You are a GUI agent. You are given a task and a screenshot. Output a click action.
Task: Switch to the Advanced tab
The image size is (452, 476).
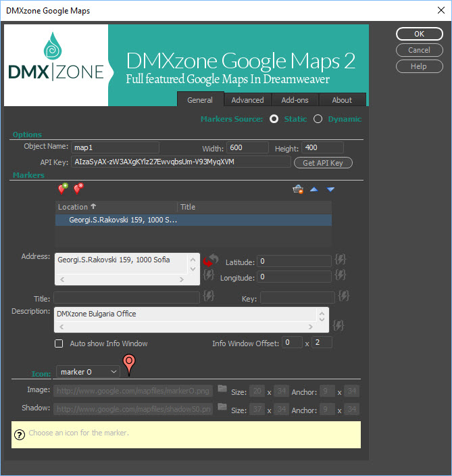[x=247, y=100]
